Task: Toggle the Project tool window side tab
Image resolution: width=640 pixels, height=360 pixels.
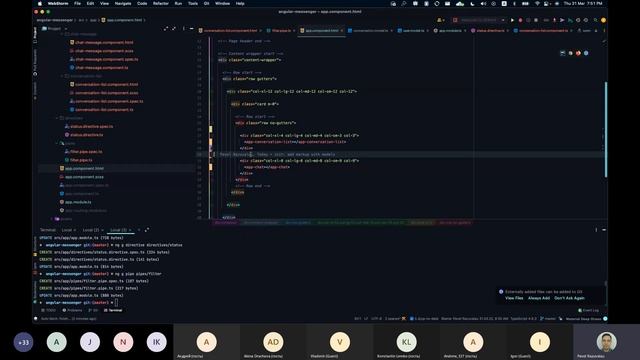Action: (x=35, y=35)
